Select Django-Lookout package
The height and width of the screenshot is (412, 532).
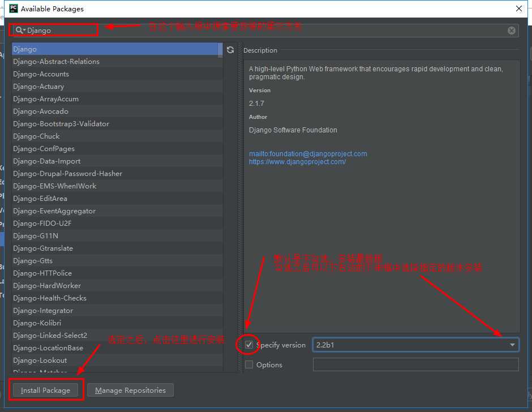(117, 360)
